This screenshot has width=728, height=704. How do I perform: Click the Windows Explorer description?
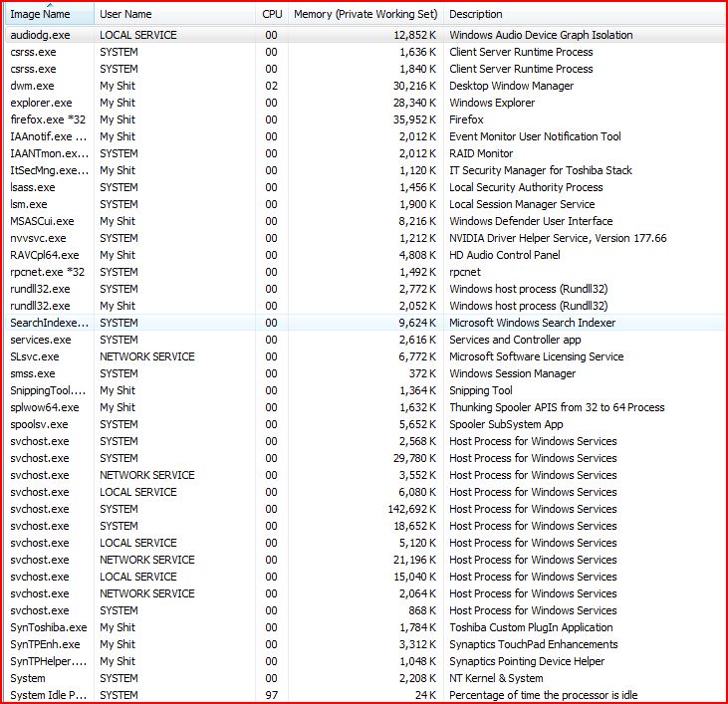(x=492, y=103)
